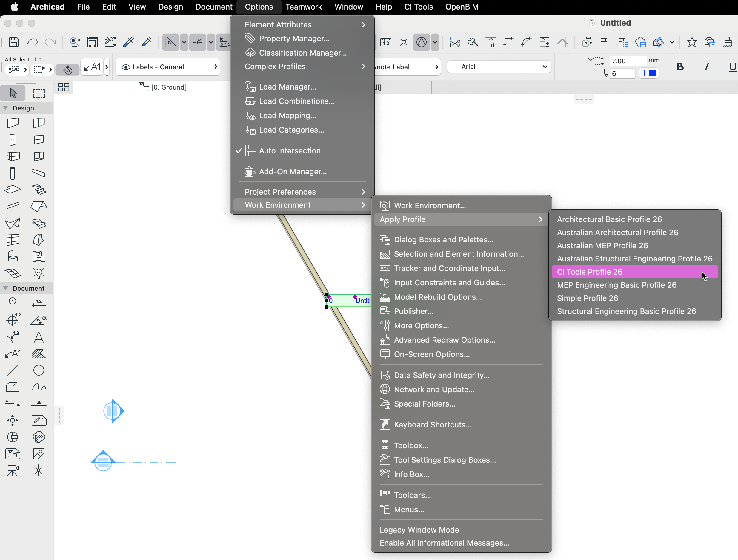Select the Spline tool
The width and height of the screenshot is (738, 560).
[x=39, y=387]
